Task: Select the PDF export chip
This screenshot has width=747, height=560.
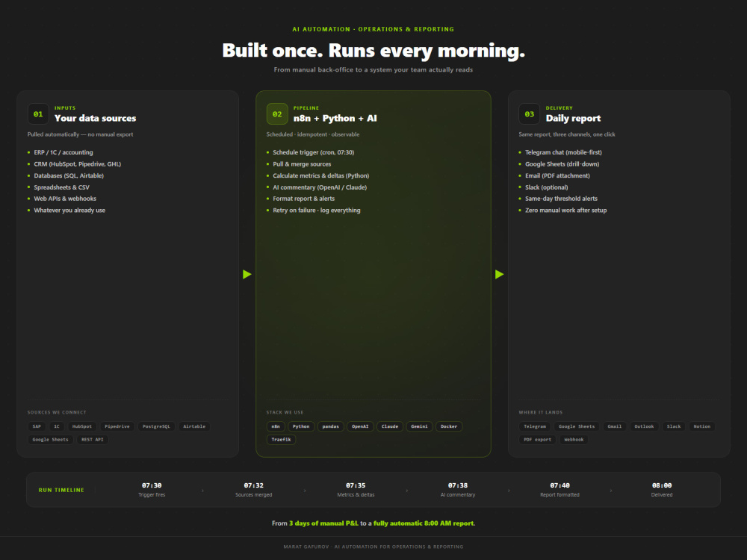Action: click(x=537, y=440)
